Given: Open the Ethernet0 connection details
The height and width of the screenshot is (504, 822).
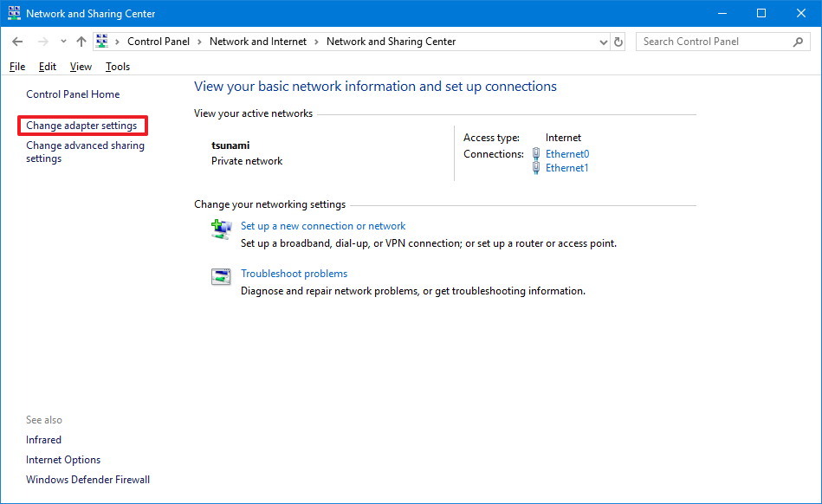Looking at the screenshot, I should (x=567, y=153).
